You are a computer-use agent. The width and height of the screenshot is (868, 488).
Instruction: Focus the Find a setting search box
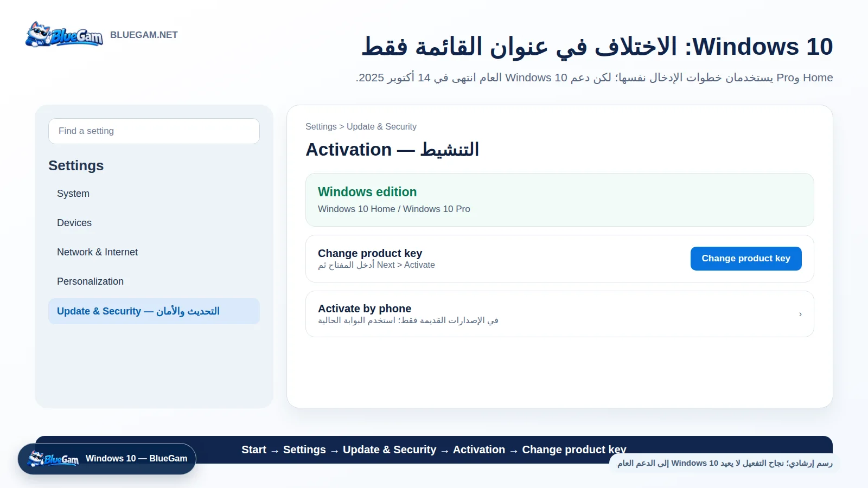coord(154,131)
